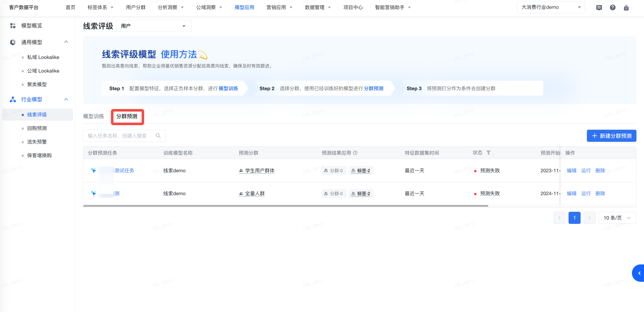
Task: Expand the 智能营销助手 menu
Action: tap(393, 8)
